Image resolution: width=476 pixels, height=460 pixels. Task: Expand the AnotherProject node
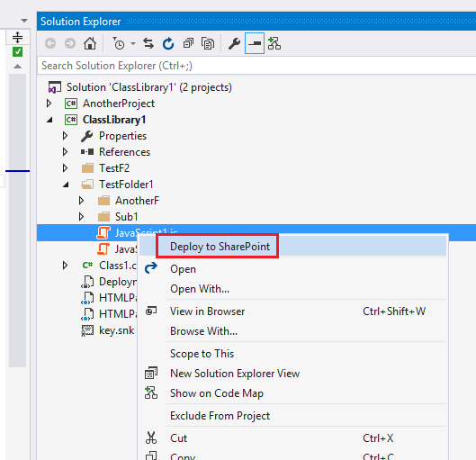49,104
